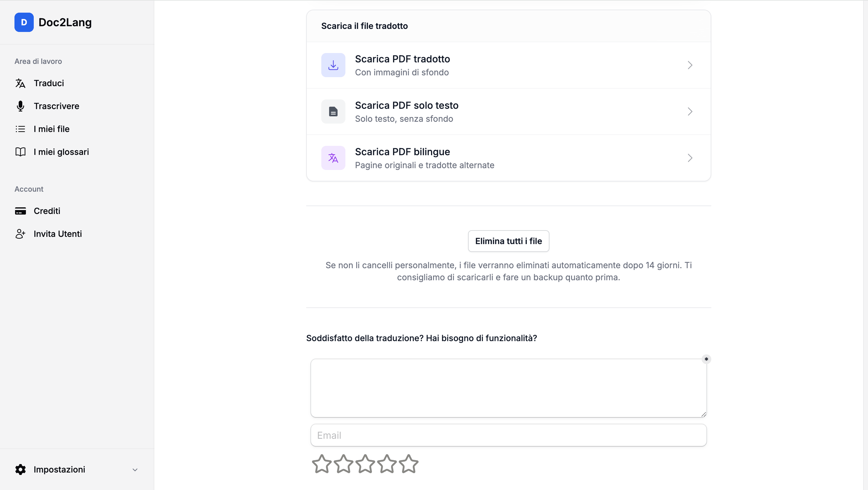Screen dimensions: 868x490
Task: Click the Impostazioni gear icon
Action: click(20, 470)
